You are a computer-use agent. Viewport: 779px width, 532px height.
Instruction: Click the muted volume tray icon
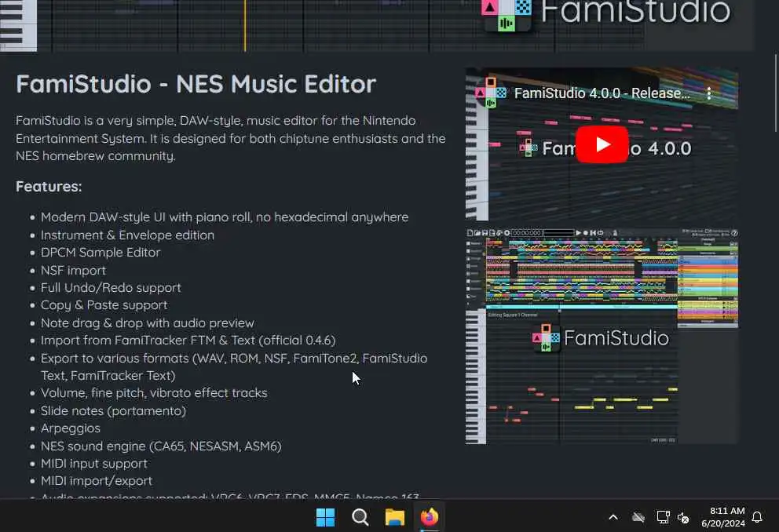pos(684,518)
